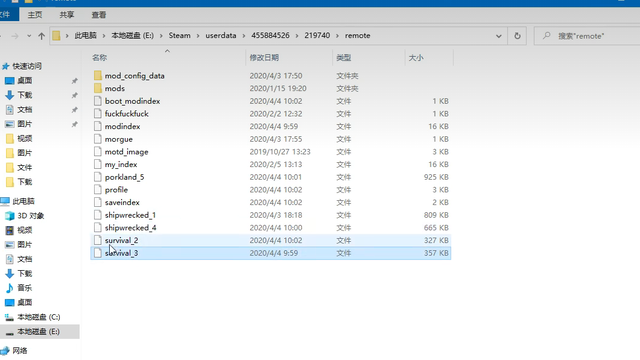Refresh the remote folder view
This screenshot has height=360, width=640.
[517, 36]
